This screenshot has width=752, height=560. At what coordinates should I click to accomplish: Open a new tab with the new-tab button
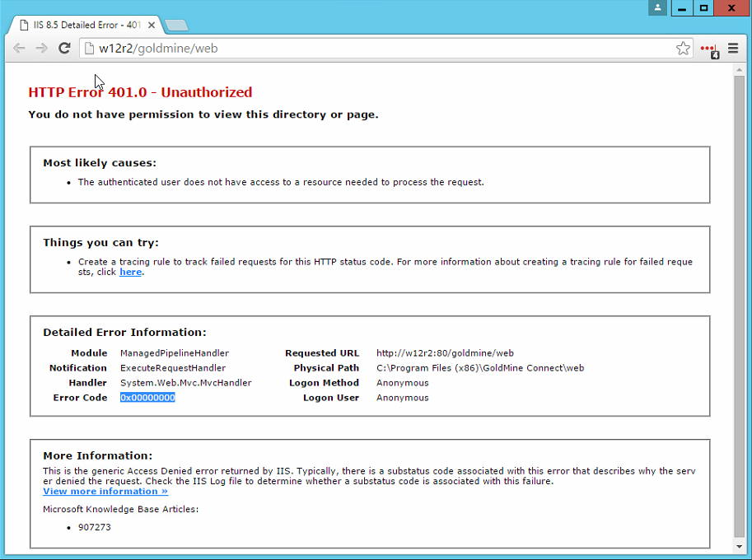click(175, 26)
